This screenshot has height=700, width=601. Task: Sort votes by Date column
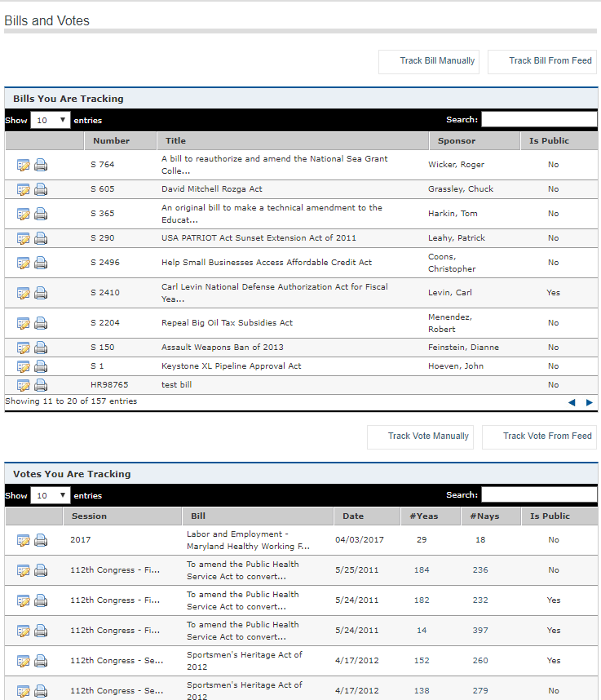(x=367, y=516)
